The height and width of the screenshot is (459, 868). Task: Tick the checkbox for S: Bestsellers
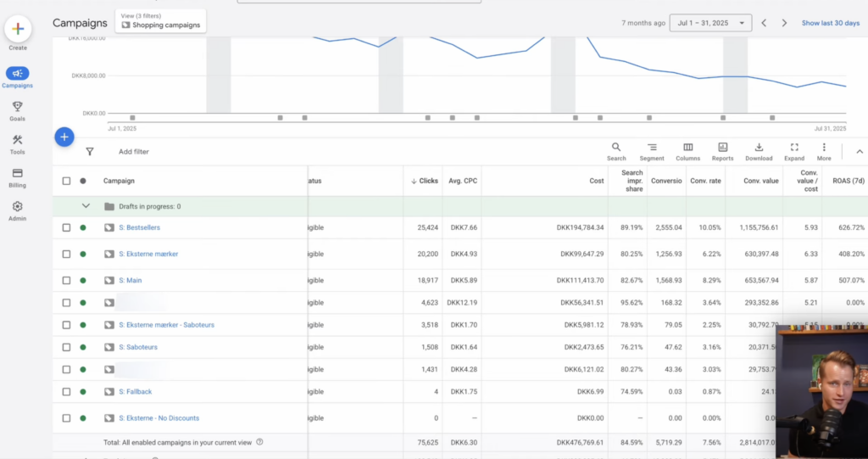(x=67, y=227)
